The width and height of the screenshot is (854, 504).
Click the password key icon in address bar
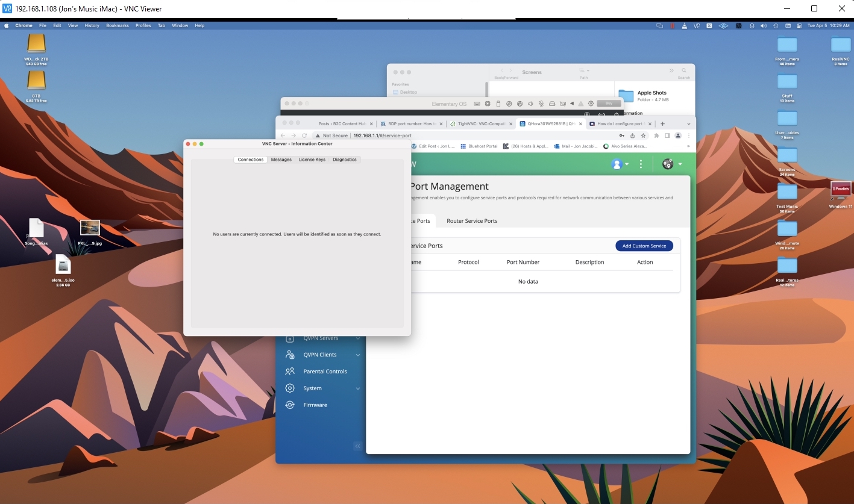click(623, 135)
